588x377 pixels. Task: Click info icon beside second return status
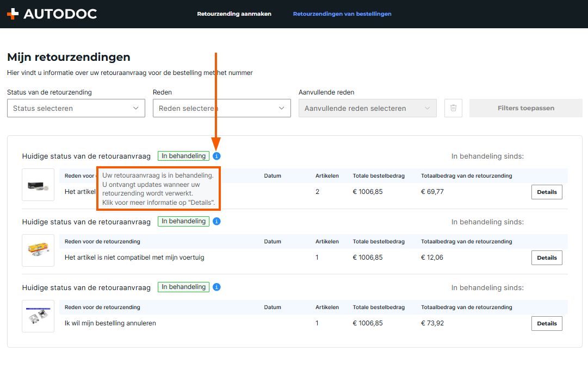[216, 222]
